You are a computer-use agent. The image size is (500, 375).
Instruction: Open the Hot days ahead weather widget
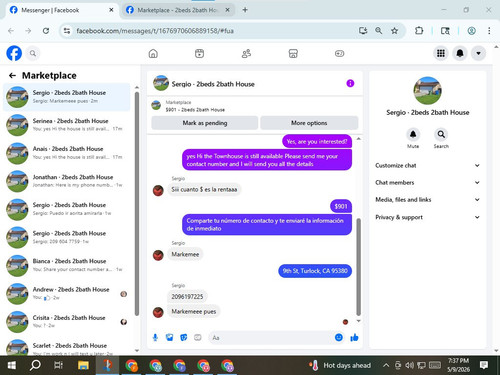(340, 365)
